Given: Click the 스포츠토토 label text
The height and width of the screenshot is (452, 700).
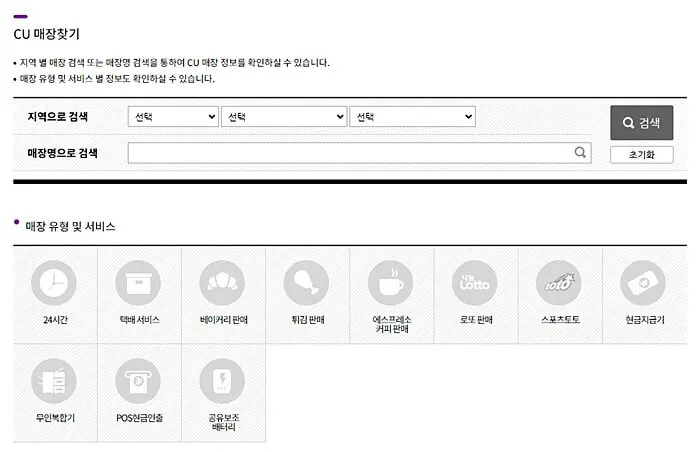Looking at the screenshot, I should tap(560, 320).
